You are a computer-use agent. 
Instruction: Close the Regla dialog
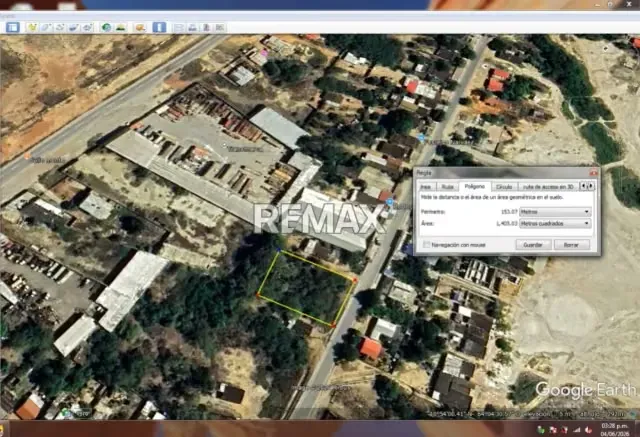(x=593, y=173)
